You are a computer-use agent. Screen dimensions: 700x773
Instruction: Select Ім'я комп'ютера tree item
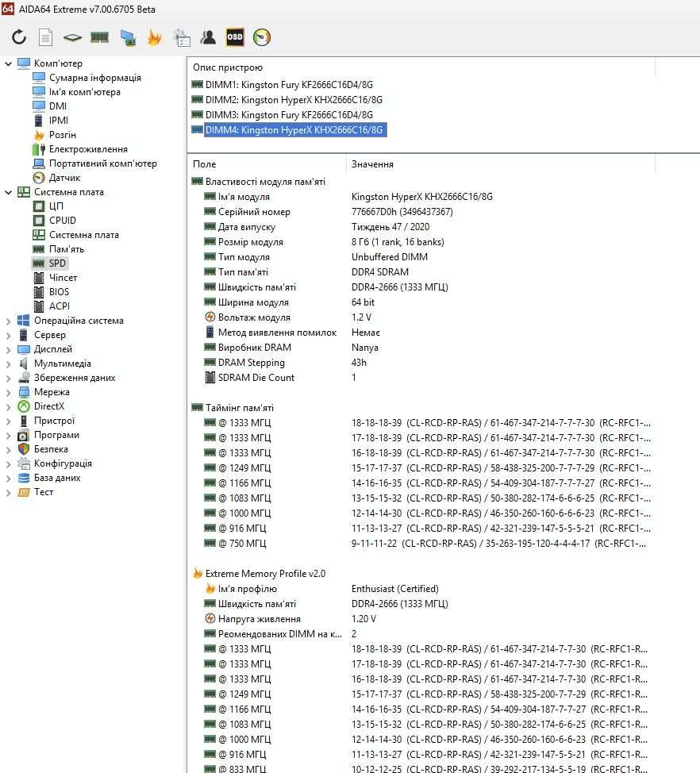[84, 92]
